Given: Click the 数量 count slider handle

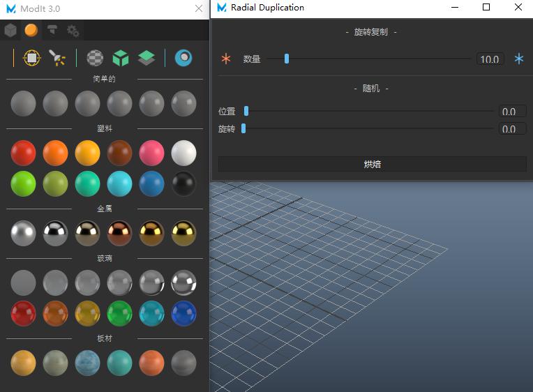Looking at the screenshot, I should tap(287, 59).
